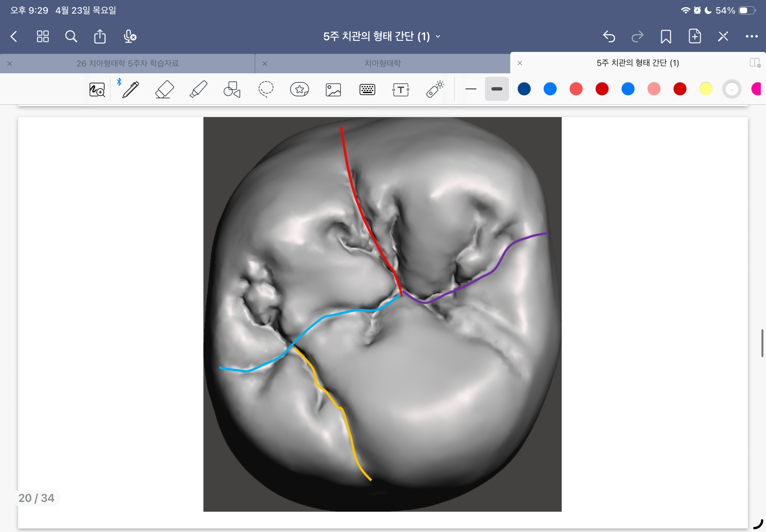Expand the document title dropdown
This screenshot has width=766, height=532.
438,36
